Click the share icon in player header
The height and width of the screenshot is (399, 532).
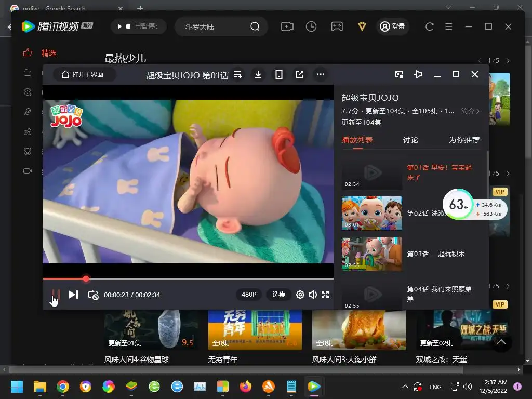[x=300, y=74]
